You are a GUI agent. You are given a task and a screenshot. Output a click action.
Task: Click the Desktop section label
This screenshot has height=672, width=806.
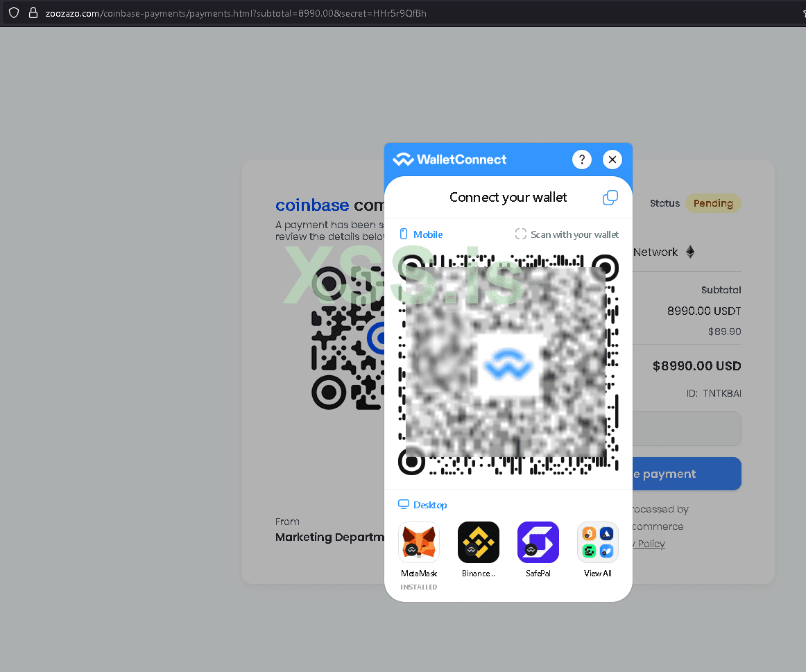coord(422,505)
